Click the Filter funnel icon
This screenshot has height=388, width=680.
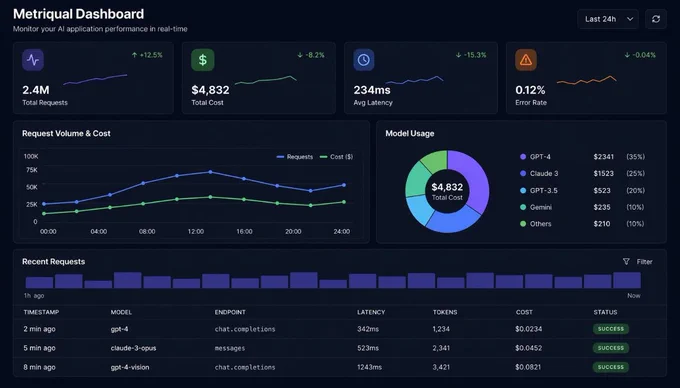coord(626,261)
